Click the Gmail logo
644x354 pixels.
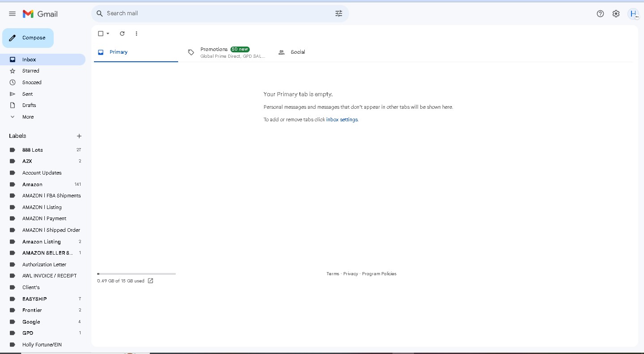(40, 14)
